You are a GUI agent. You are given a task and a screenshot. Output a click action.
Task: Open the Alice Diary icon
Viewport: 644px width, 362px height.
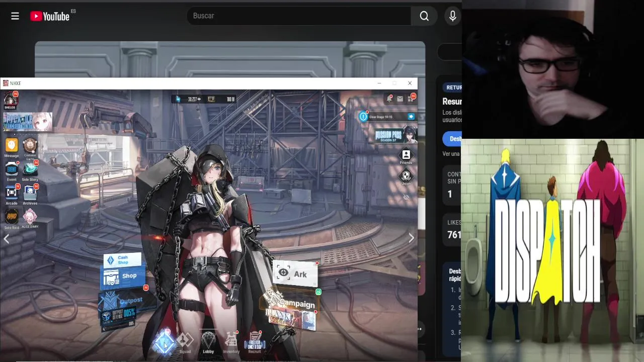30,219
